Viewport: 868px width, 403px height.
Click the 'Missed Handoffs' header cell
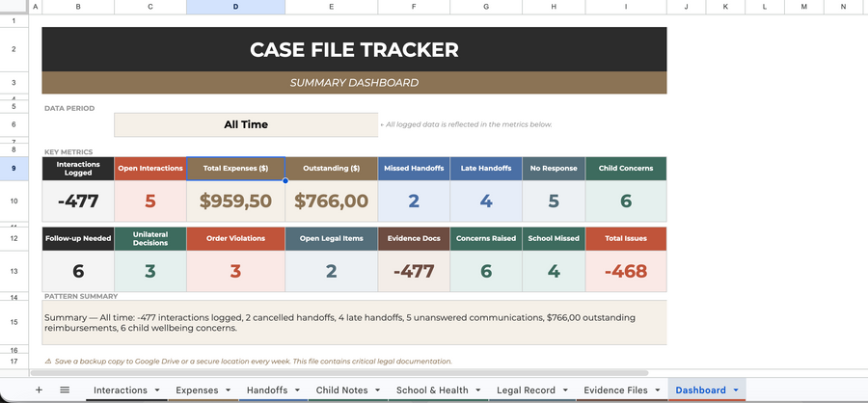coord(414,169)
